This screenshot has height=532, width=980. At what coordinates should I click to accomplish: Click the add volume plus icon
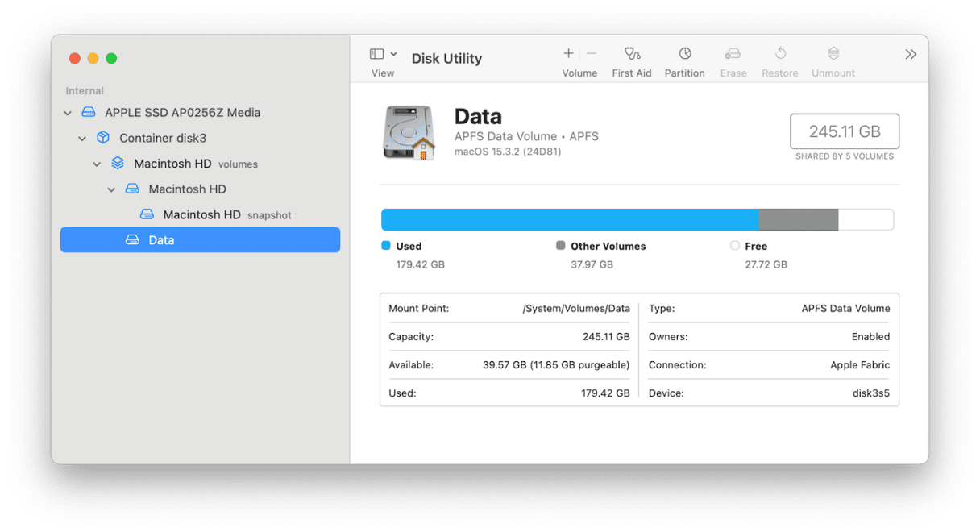pos(568,53)
